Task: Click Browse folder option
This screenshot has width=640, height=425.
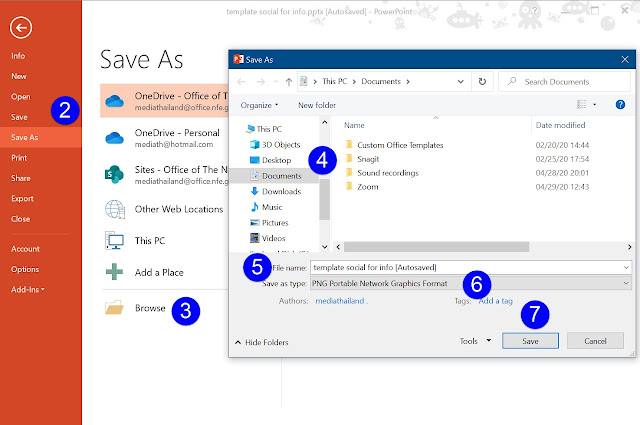Action: pos(137,308)
